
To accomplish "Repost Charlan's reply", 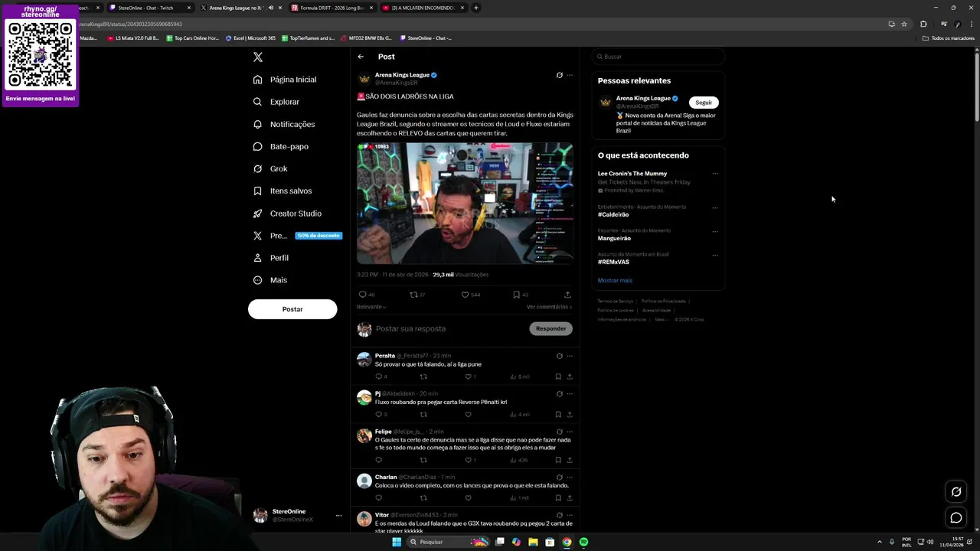I will point(423,497).
